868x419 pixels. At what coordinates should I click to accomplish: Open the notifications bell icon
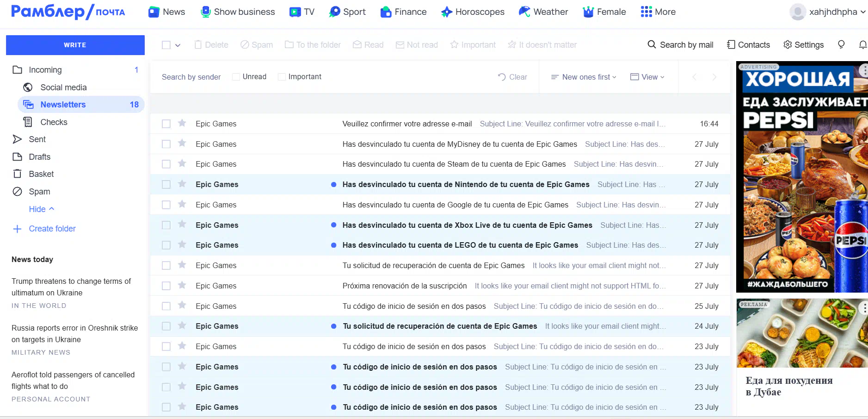point(863,44)
